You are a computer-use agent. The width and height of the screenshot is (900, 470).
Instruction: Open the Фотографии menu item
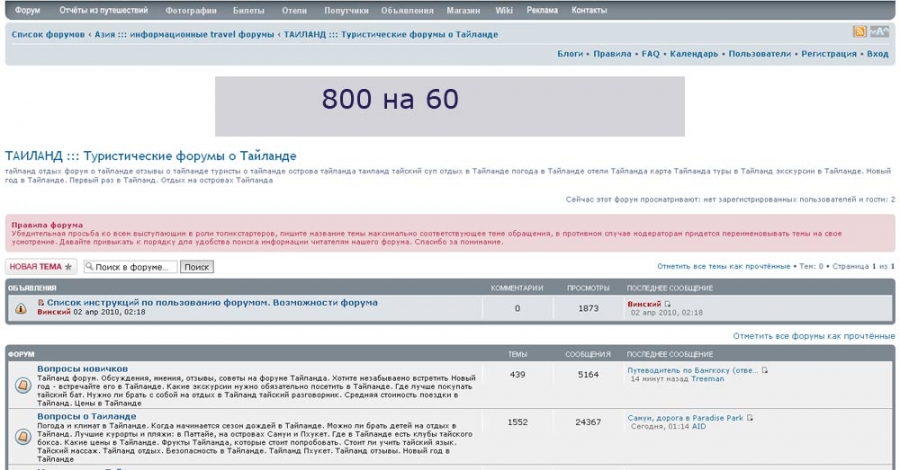[191, 10]
